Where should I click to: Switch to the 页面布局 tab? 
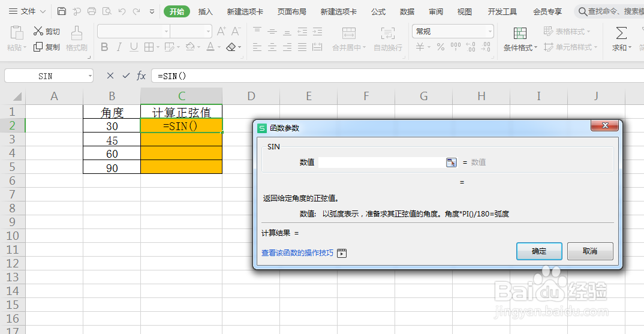click(291, 11)
